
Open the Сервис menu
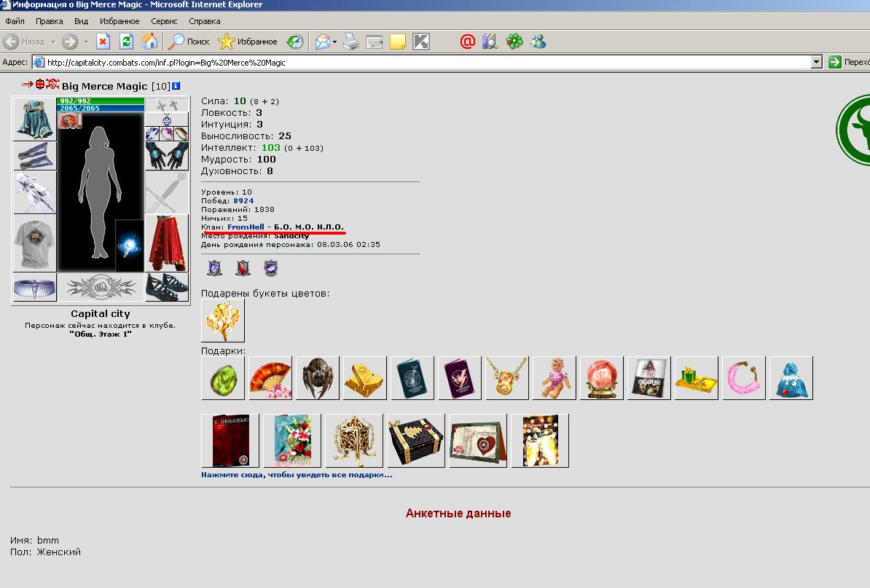pyautogui.click(x=164, y=21)
